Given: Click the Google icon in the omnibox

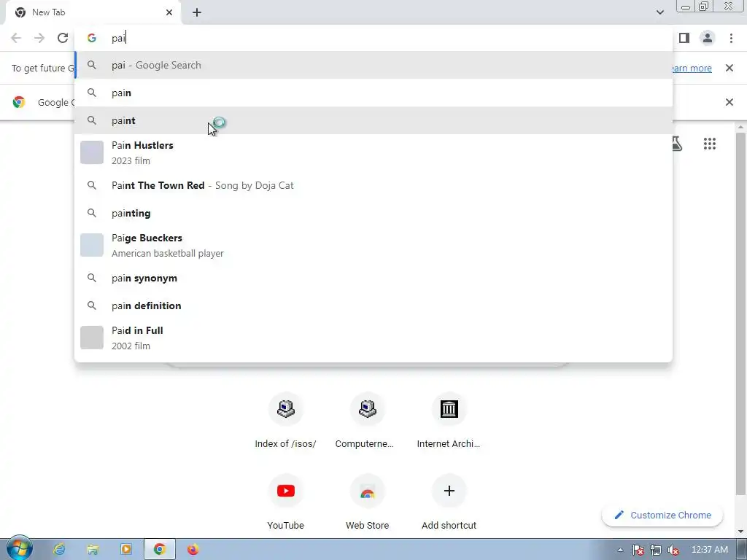Looking at the screenshot, I should point(91,38).
